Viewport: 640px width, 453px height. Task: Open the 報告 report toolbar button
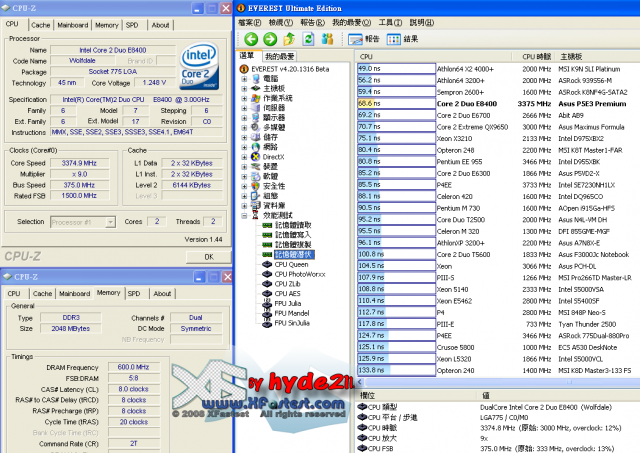(x=364, y=39)
